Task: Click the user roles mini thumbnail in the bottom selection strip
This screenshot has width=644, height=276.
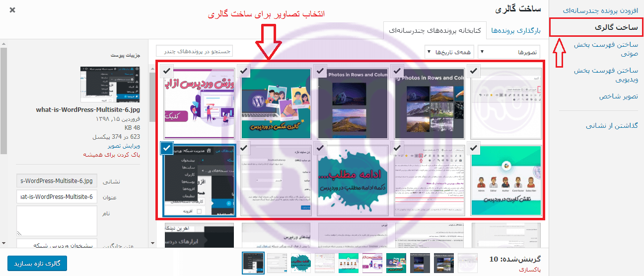Action: coord(348,263)
